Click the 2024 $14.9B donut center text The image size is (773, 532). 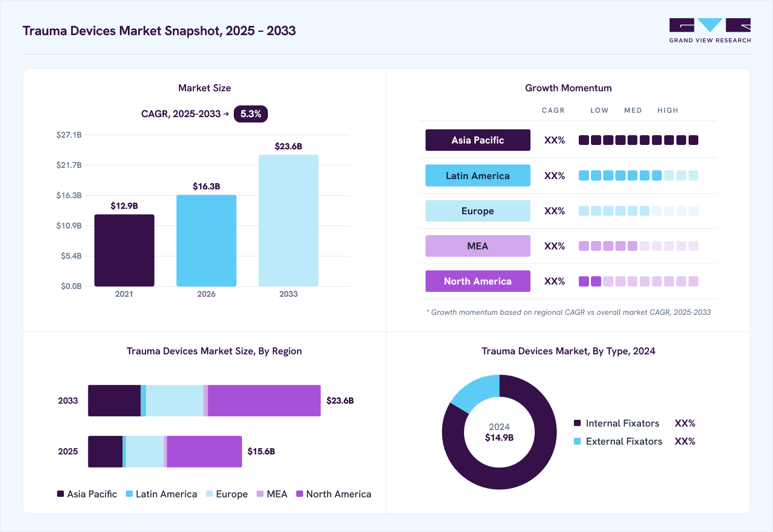[499, 432]
